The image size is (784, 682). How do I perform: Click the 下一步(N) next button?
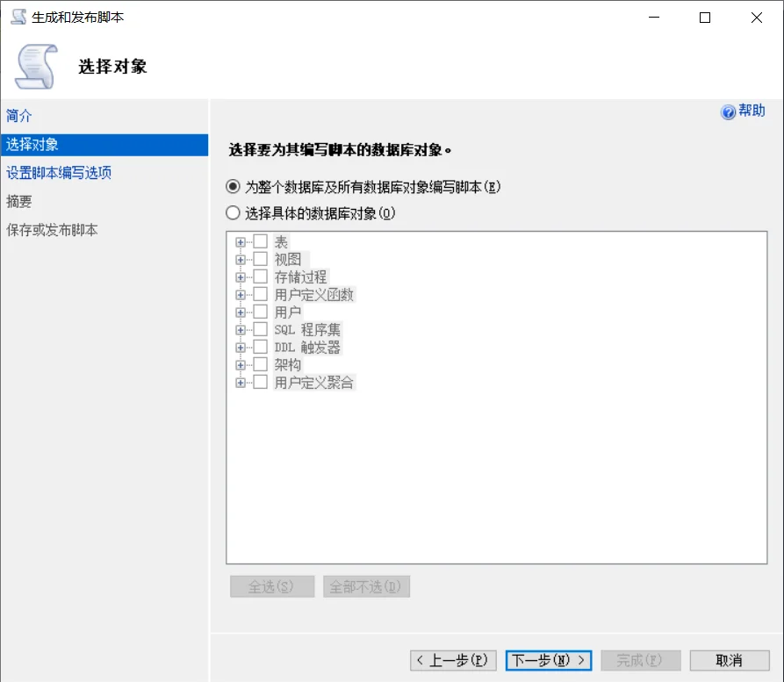click(549, 661)
